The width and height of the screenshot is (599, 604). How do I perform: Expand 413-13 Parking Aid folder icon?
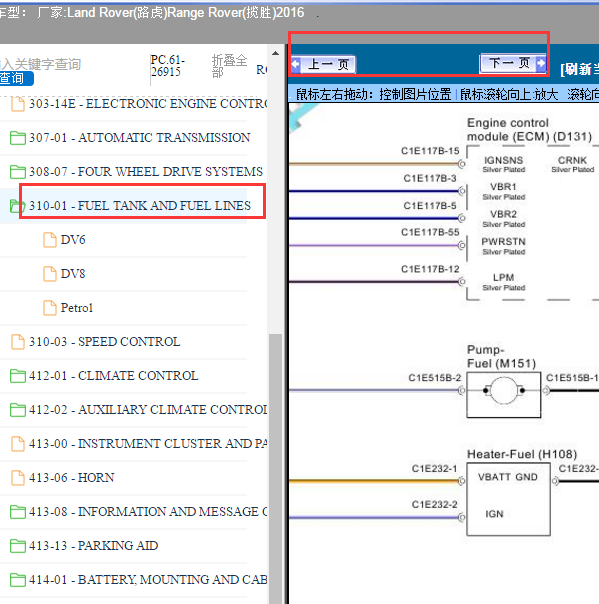(18, 545)
